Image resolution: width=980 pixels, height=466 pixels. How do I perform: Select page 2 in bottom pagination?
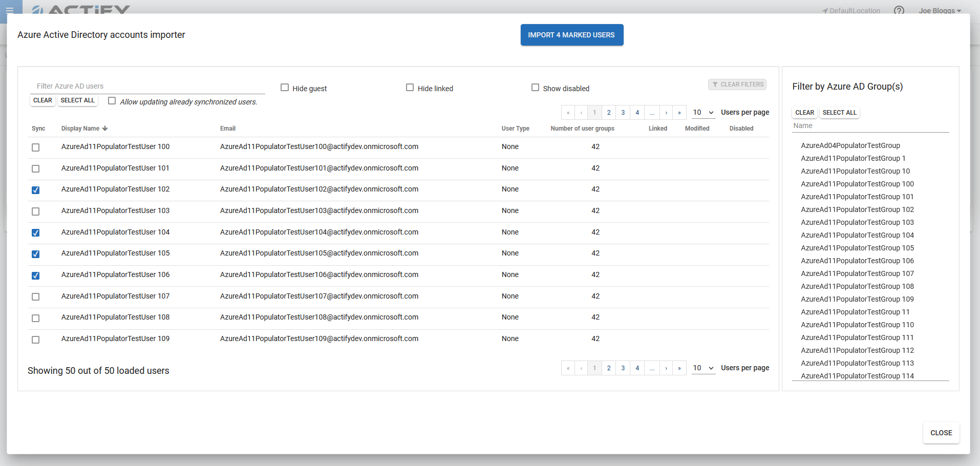[x=609, y=368]
